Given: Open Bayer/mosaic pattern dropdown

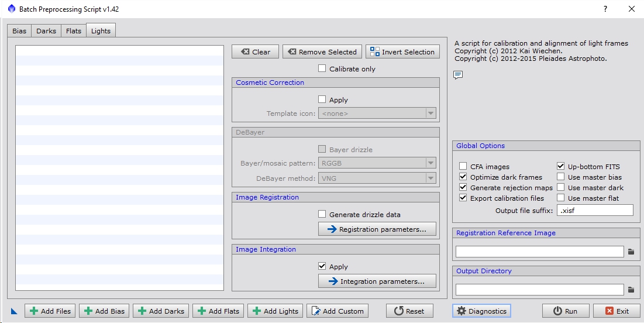Looking at the screenshot, I should click(377, 163).
